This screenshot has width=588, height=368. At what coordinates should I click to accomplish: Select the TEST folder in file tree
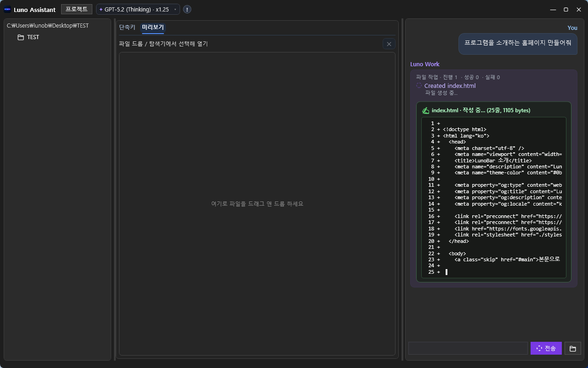point(33,37)
